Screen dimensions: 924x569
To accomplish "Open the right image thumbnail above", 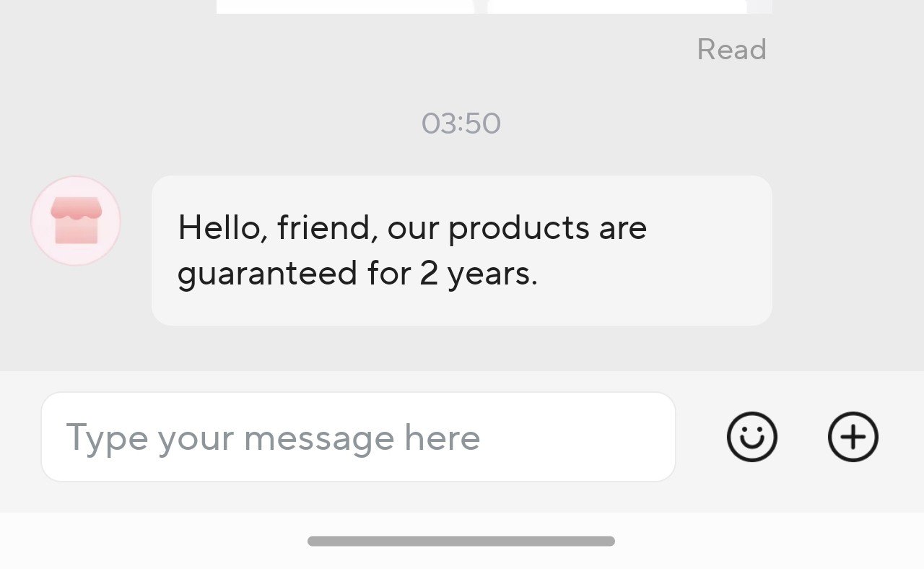I will click(617, 6).
